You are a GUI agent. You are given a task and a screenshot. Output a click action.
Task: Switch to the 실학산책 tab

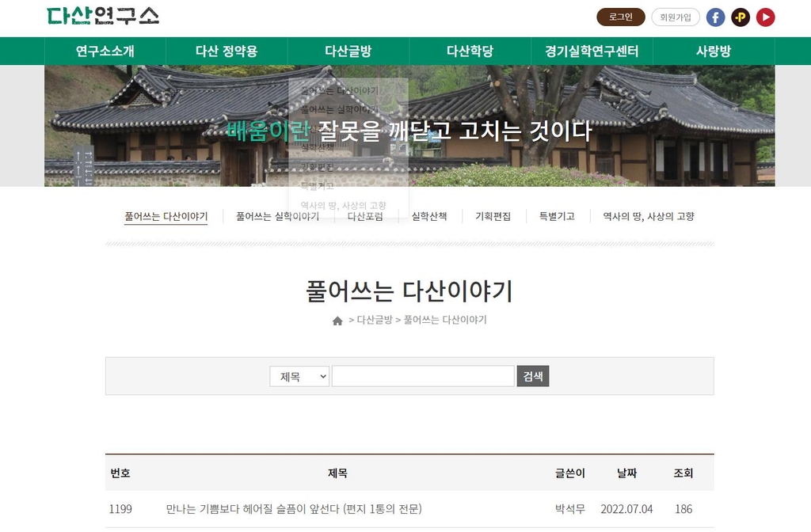[x=429, y=216]
